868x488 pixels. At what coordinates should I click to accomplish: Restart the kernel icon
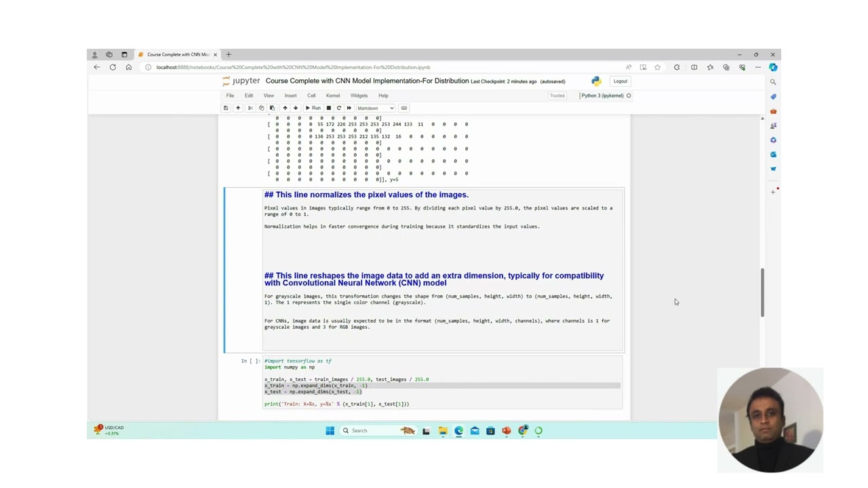339,108
